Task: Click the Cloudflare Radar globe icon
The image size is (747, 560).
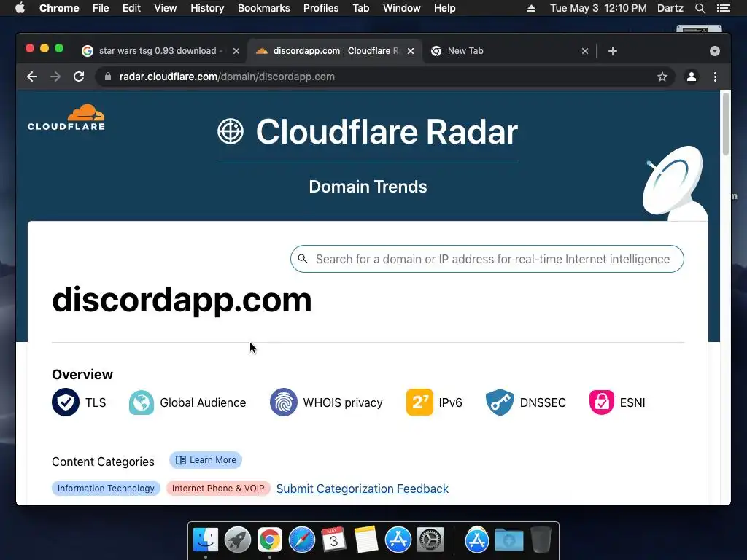Action: point(231,131)
